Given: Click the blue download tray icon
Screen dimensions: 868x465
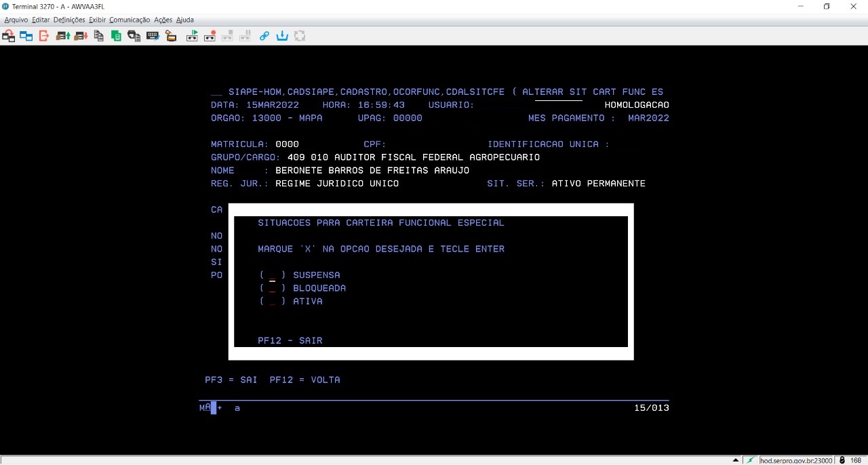Looking at the screenshot, I should tap(282, 36).
